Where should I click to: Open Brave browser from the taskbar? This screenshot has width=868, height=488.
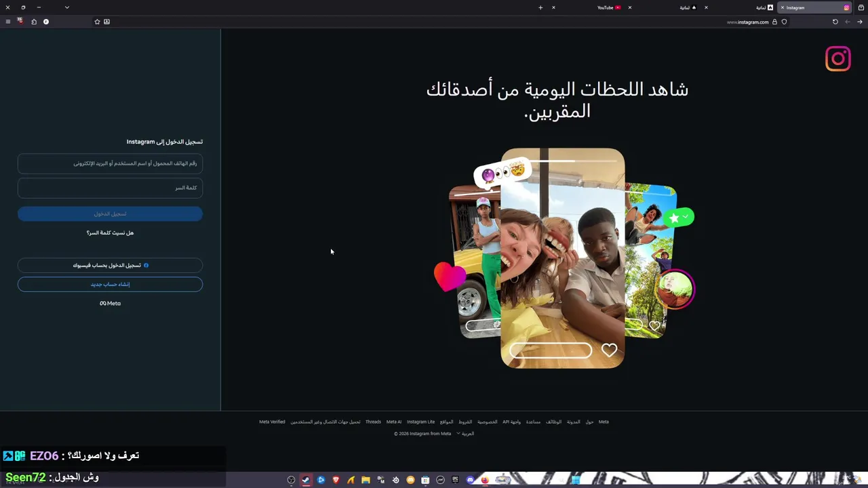[336, 480]
